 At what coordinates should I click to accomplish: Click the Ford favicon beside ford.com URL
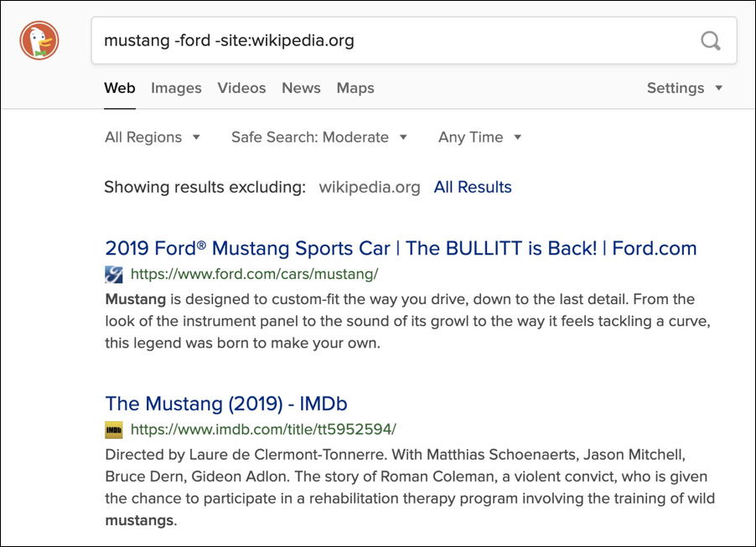(x=114, y=275)
